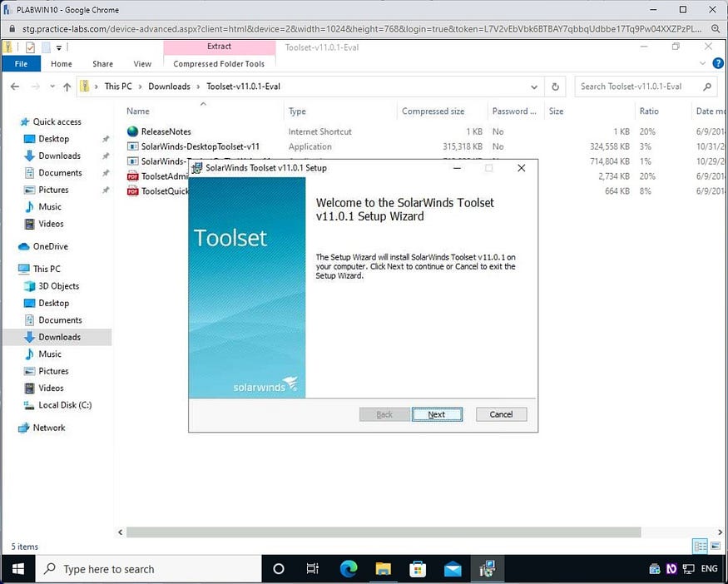Expand the address bar history dropdown
Viewport: 728px width, 584px height.
[x=534, y=87]
